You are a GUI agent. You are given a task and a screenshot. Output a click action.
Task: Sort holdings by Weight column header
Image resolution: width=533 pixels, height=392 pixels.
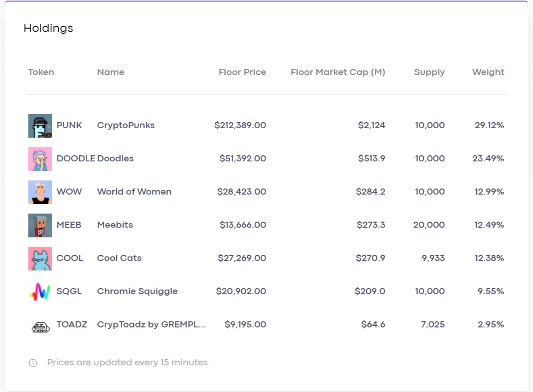488,72
